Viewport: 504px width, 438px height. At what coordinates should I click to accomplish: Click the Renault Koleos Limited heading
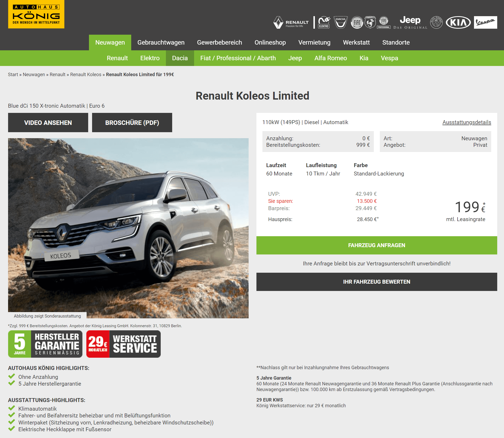coord(253,96)
